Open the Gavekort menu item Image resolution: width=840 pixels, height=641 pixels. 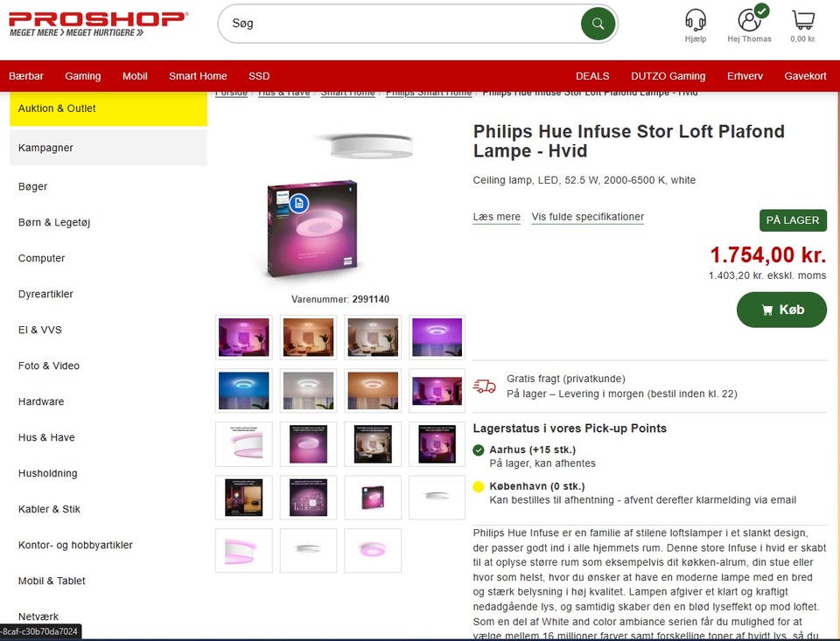(x=805, y=76)
